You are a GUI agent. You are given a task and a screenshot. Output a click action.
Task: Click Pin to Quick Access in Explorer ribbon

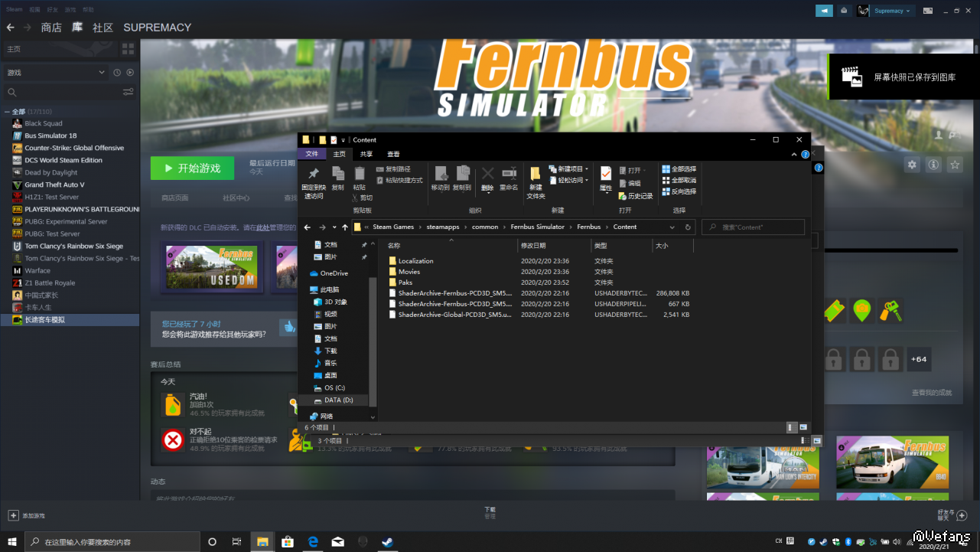(x=314, y=183)
